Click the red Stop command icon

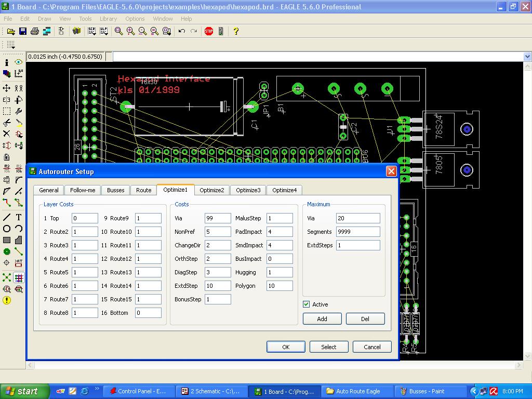click(x=209, y=31)
